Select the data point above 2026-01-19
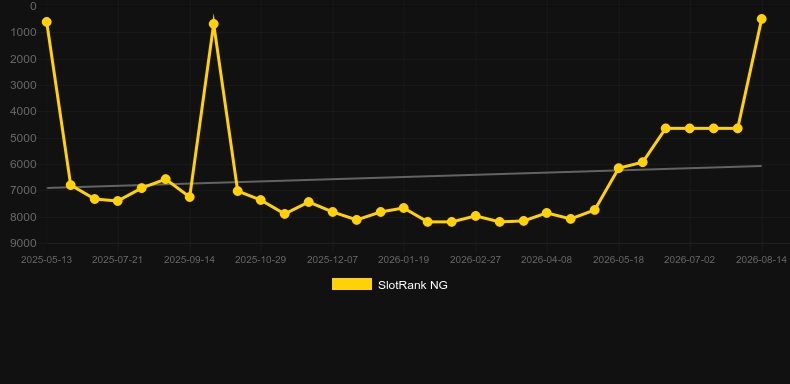 pyautogui.click(x=404, y=208)
